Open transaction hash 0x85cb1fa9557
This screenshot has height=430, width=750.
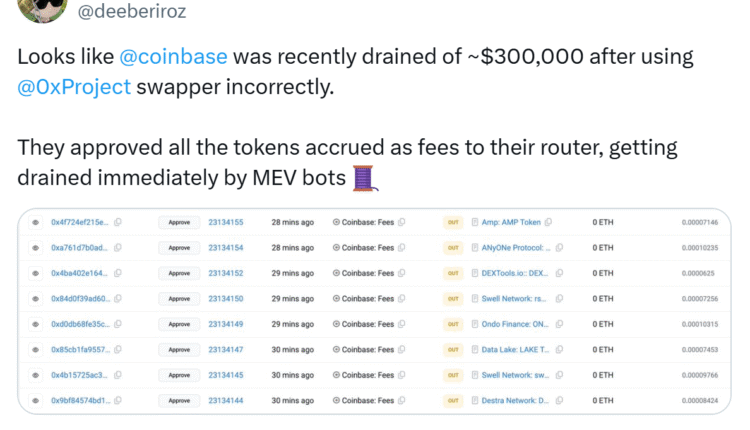click(80, 350)
